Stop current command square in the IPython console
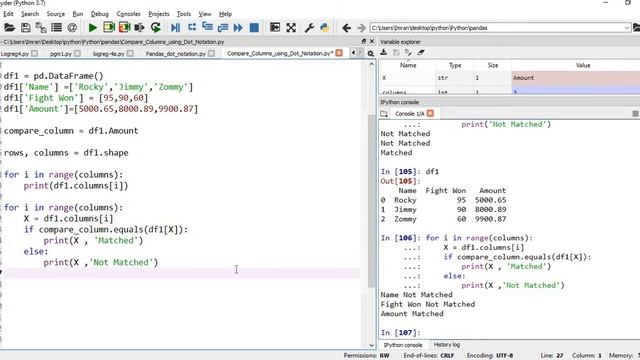This screenshot has width=640, height=360. (636, 113)
